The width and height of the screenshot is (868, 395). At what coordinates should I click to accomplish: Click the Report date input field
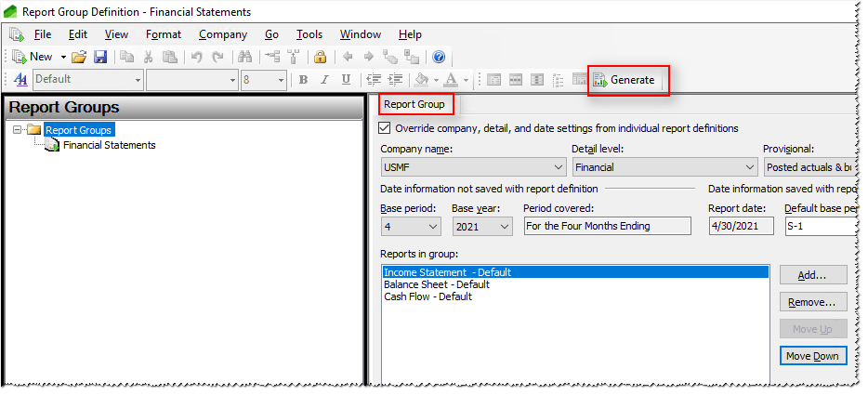[740, 226]
